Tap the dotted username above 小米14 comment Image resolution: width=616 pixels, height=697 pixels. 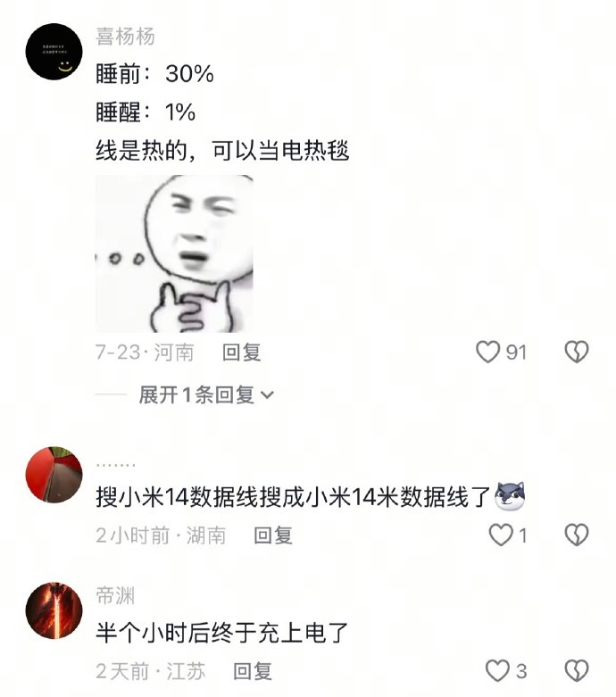coord(116,465)
